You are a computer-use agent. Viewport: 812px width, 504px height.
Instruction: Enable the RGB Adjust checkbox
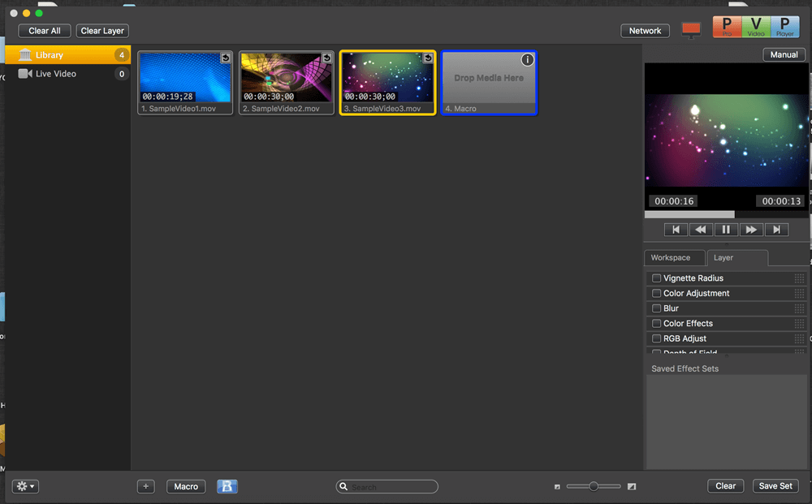tap(656, 338)
